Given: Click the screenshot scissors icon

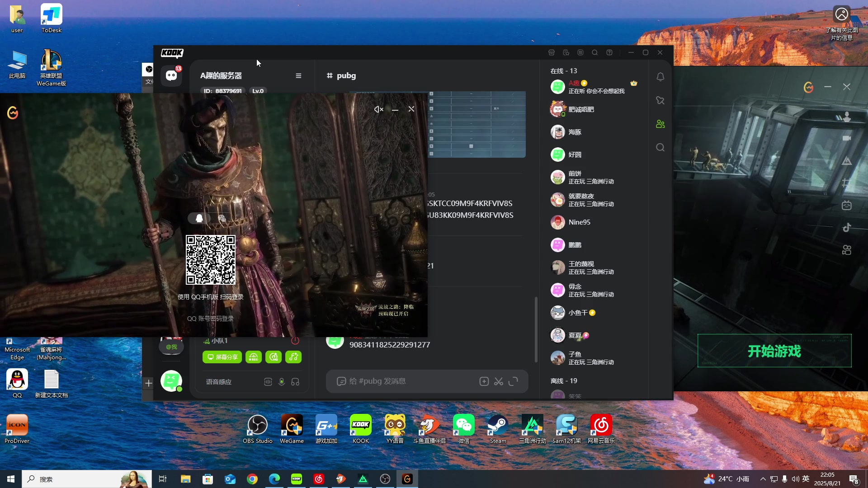Looking at the screenshot, I should (499, 381).
